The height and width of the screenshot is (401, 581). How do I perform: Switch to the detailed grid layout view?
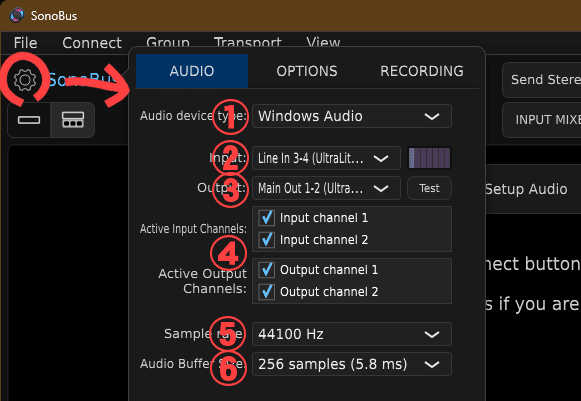click(x=73, y=120)
